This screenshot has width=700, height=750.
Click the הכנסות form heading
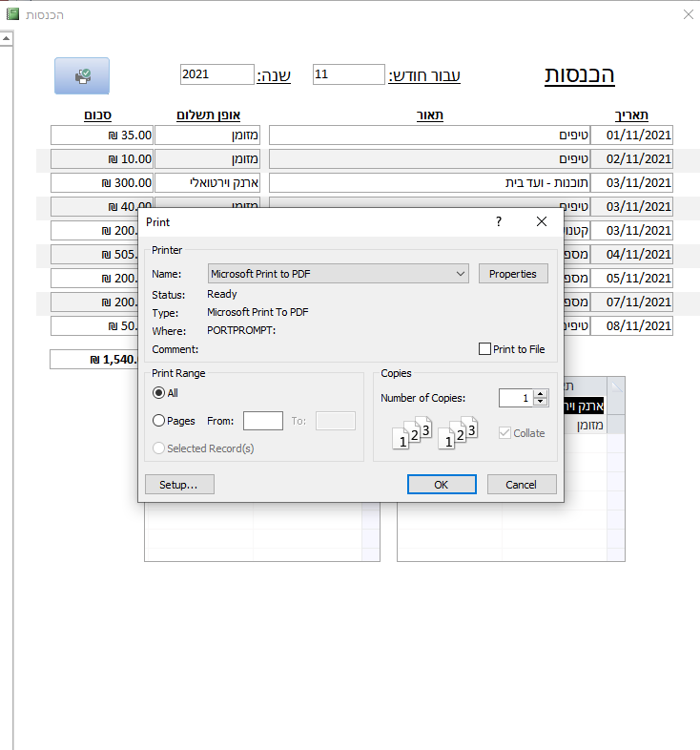[x=580, y=75]
